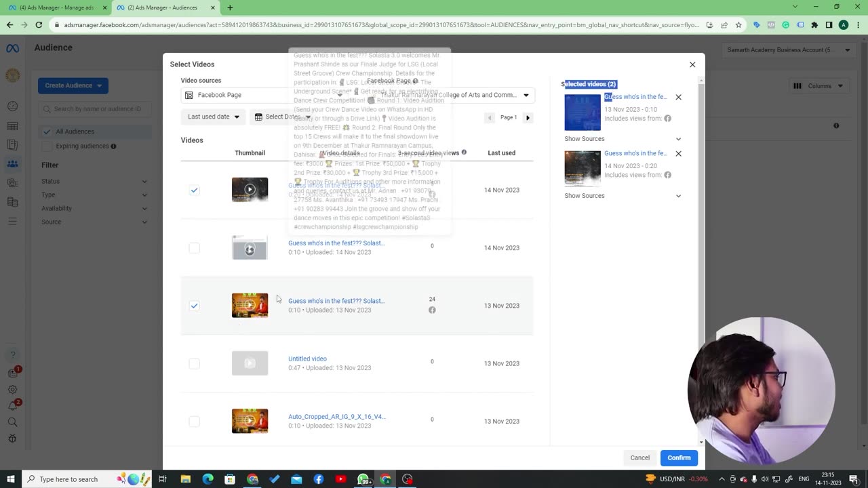Open YouTube app from the taskbar

click(340, 479)
